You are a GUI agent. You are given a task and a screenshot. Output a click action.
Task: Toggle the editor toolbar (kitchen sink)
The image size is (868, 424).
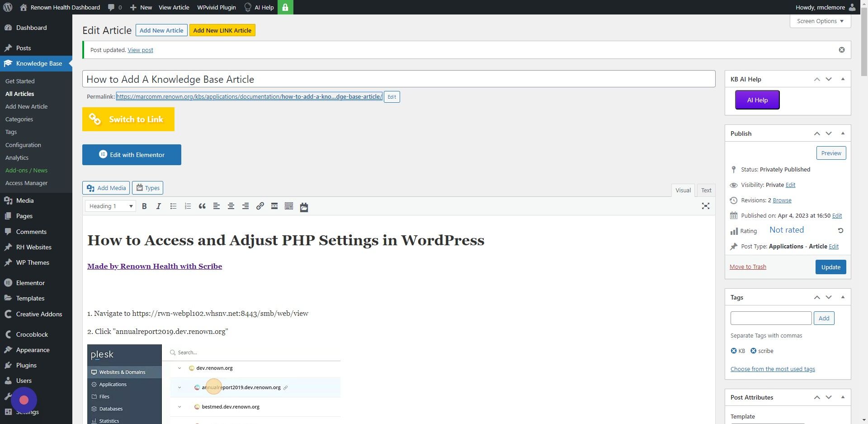(289, 206)
